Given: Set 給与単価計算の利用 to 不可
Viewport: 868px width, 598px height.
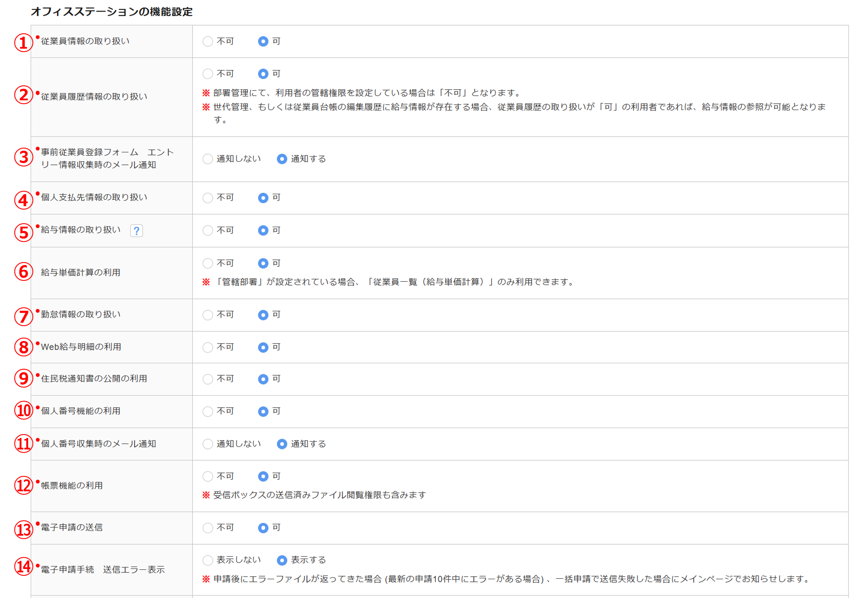Looking at the screenshot, I should point(207,263).
